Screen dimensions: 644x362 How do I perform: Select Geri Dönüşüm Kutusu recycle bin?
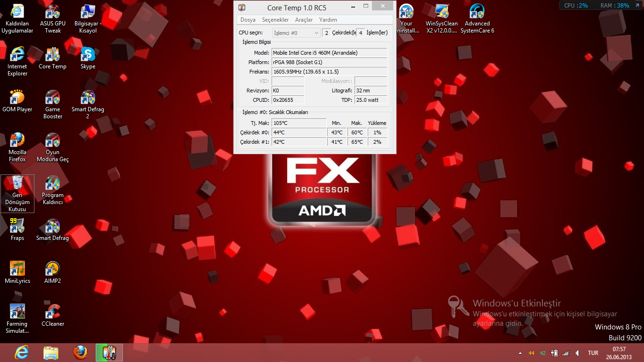coord(17,194)
